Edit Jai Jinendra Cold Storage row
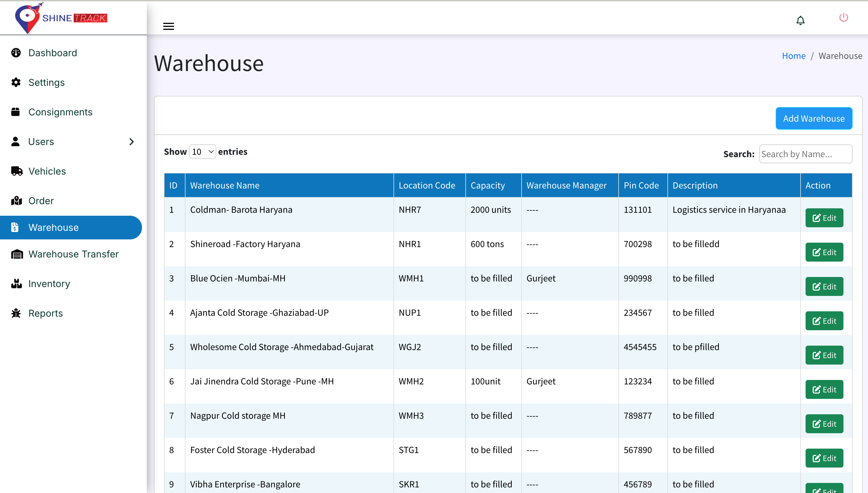The height and width of the screenshot is (493, 868). click(x=824, y=389)
